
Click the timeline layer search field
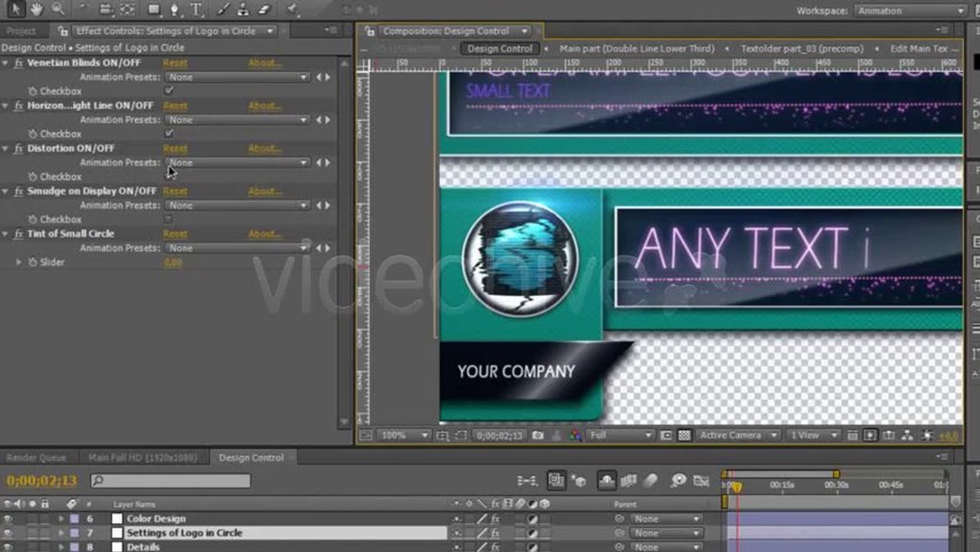click(x=171, y=481)
